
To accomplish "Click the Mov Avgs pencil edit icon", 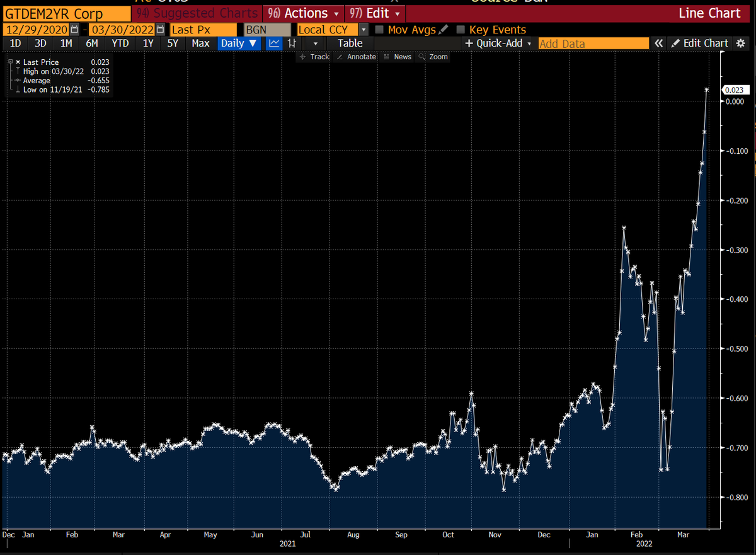I will click(x=443, y=30).
